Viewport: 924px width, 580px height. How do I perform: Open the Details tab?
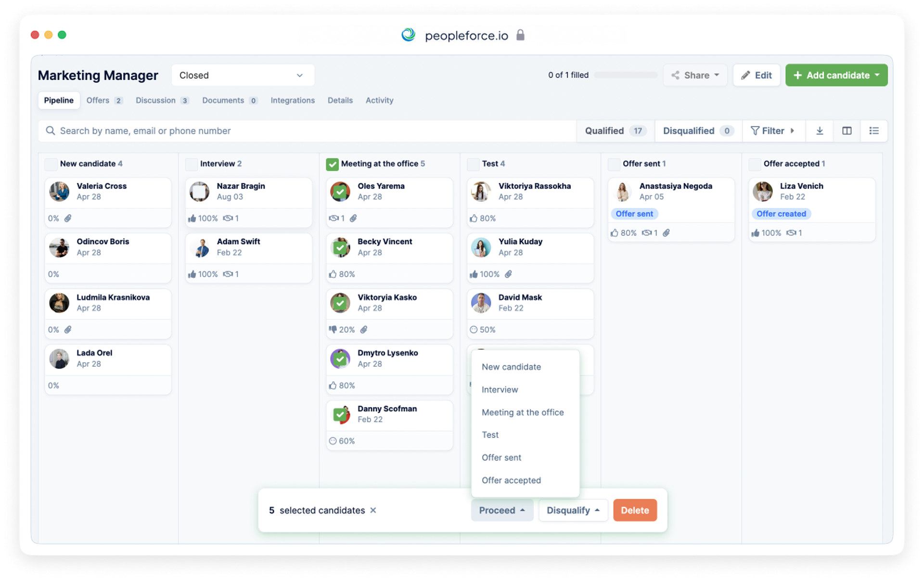coord(340,101)
